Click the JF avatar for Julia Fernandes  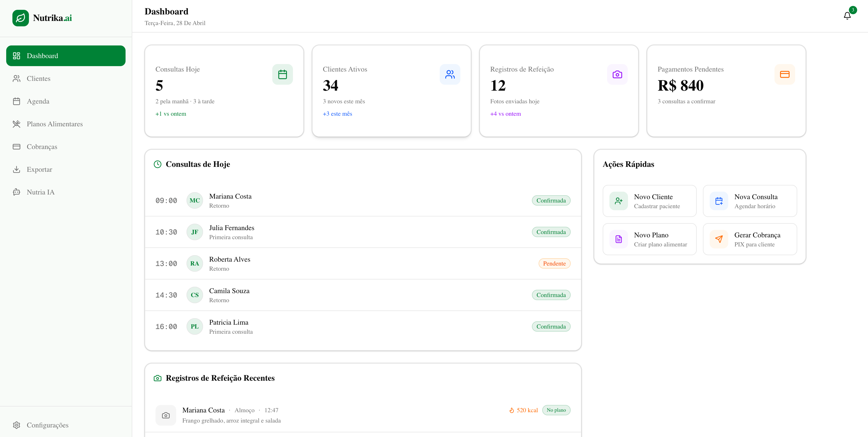point(195,232)
